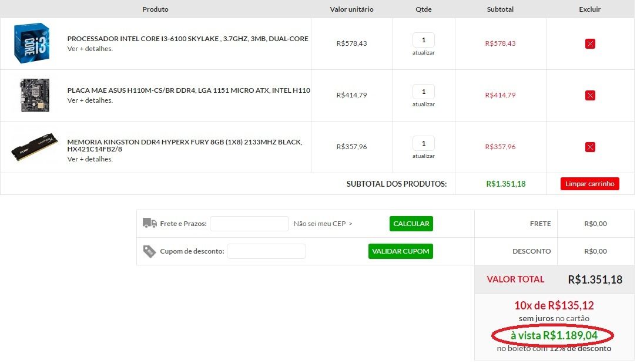The height and width of the screenshot is (364, 637).
Task: Open Ver + detalhes for Asus motherboard
Action: 90,100
